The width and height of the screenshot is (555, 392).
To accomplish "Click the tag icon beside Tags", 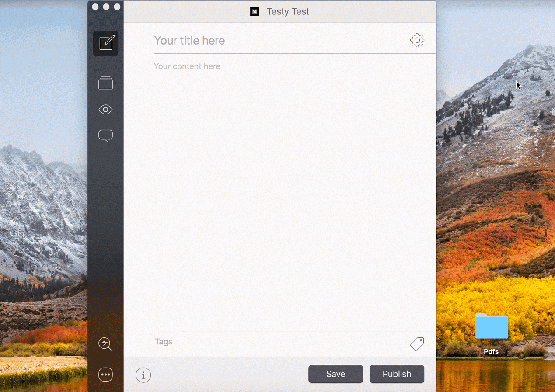I will click(x=417, y=344).
